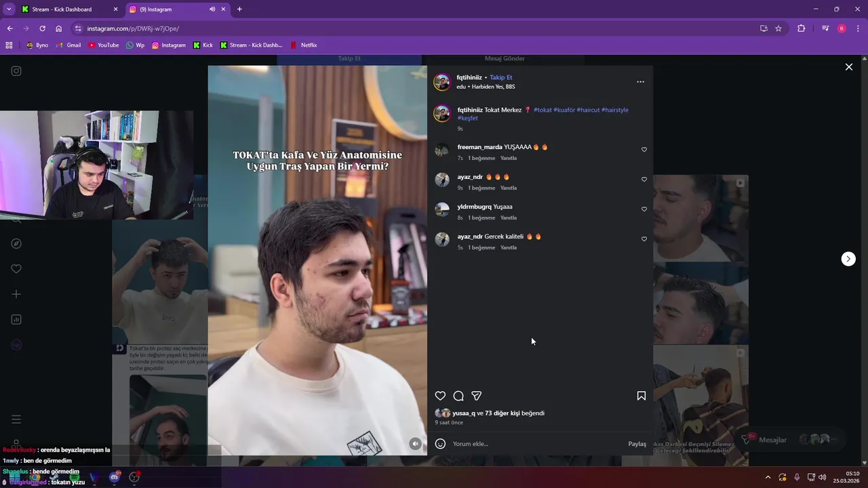Like freeman_marda's comment
The height and width of the screenshot is (488, 868).
644,150
